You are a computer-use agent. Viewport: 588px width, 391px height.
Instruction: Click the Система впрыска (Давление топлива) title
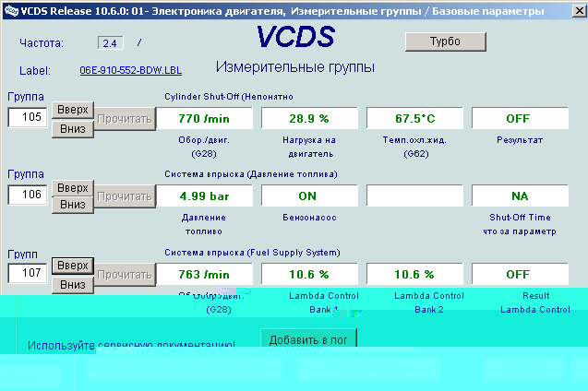(x=251, y=174)
